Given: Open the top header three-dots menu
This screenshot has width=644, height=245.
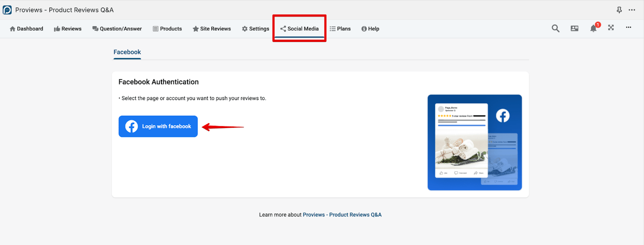Looking at the screenshot, I should pyautogui.click(x=632, y=10).
